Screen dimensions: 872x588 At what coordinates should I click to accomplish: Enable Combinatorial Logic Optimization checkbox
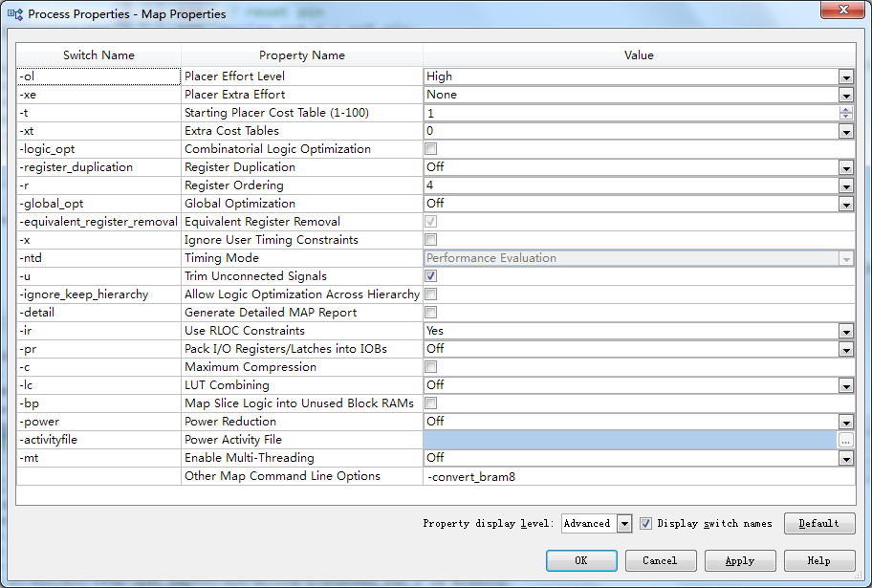click(x=431, y=149)
